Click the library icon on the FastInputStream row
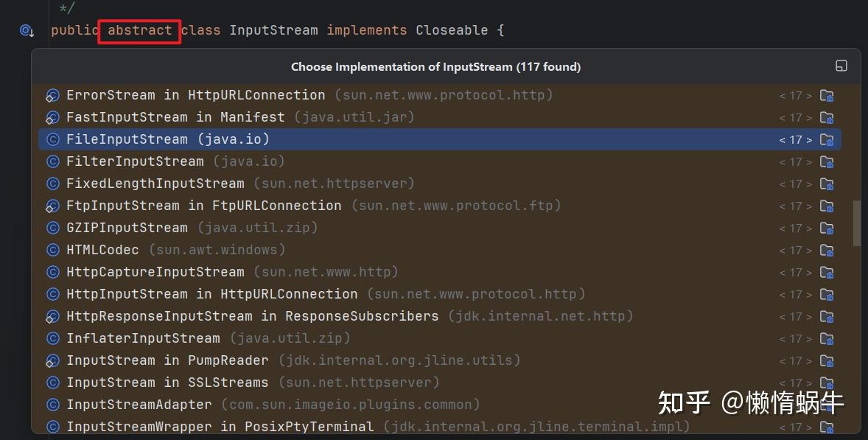Screen dimensions: 868x440 [827, 117]
